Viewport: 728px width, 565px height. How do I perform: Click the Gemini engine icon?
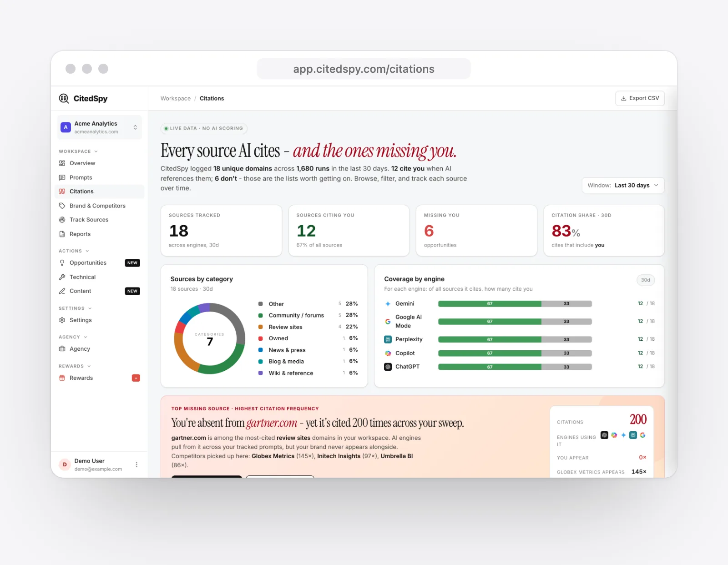click(x=388, y=304)
